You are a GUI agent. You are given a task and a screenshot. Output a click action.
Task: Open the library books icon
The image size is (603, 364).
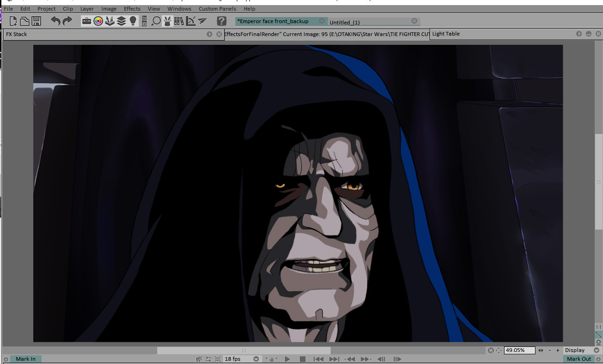179,21
